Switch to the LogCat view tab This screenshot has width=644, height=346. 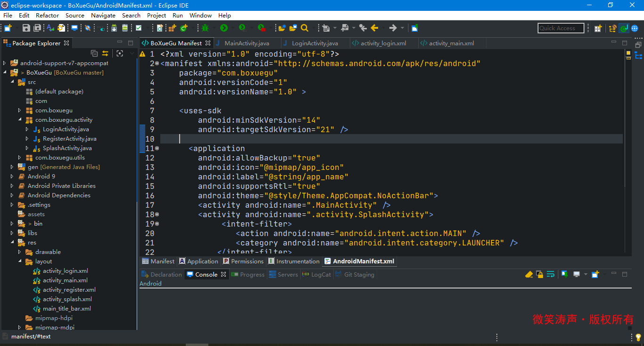(317, 275)
